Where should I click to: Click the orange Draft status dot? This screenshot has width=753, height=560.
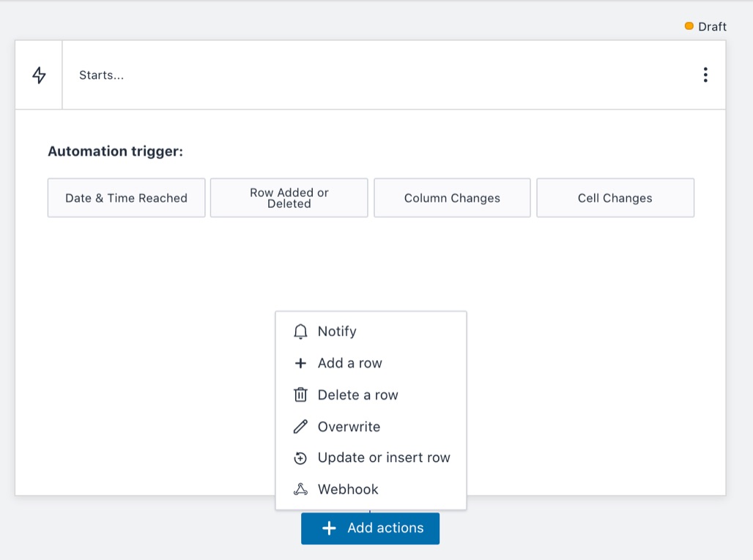(x=689, y=26)
